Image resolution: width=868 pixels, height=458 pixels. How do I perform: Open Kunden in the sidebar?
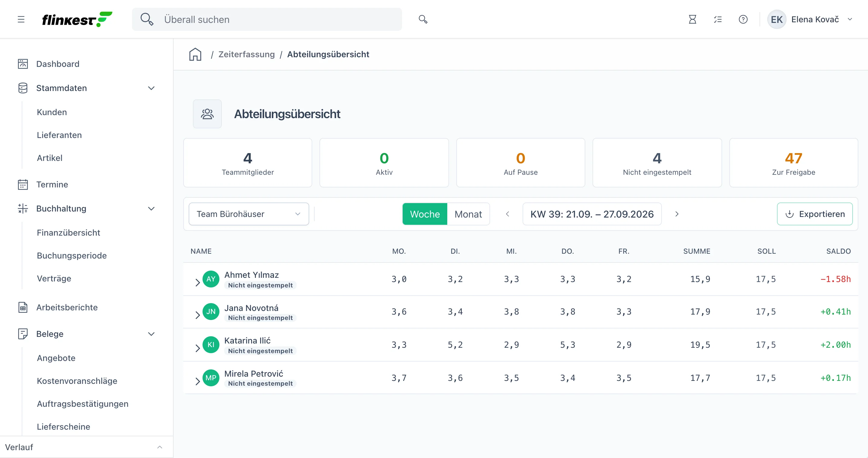click(52, 112)
